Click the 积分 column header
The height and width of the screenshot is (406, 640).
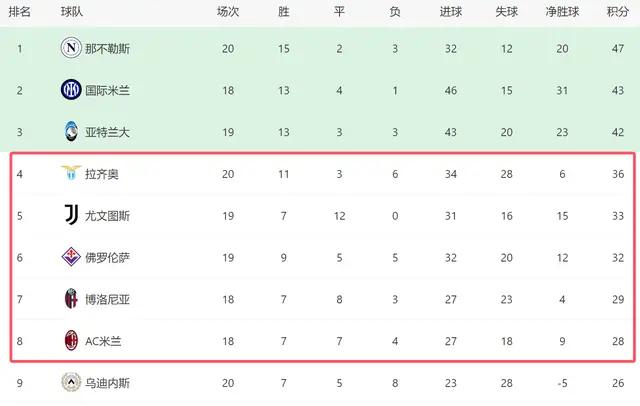pyautogui.click(x=617, y=12)
